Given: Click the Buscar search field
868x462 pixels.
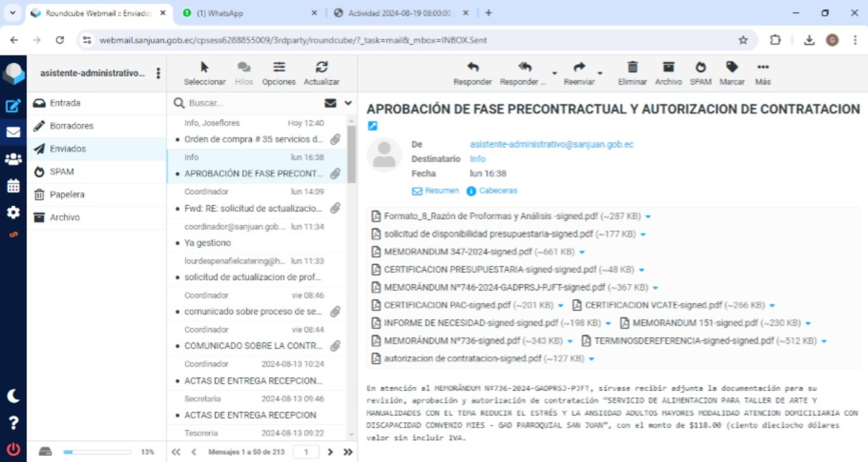Looking at the screenshot, I should 253,103.
